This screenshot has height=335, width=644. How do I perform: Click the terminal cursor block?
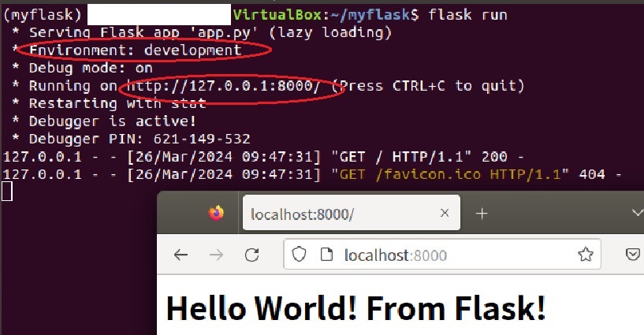coord(7,191)
